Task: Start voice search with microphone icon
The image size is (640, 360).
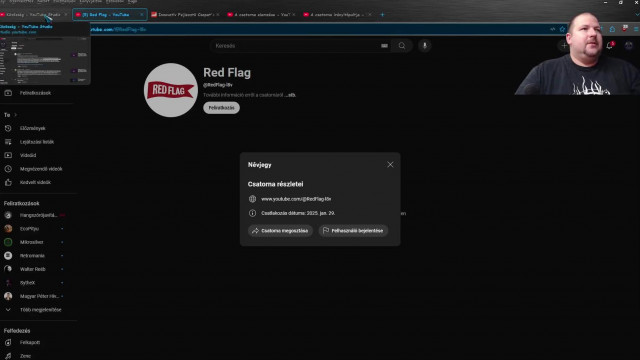Action: coord(424,46)
